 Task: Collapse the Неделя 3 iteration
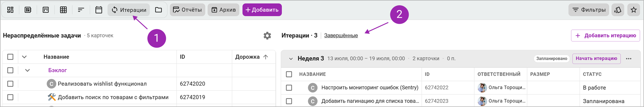coord(291,59)
